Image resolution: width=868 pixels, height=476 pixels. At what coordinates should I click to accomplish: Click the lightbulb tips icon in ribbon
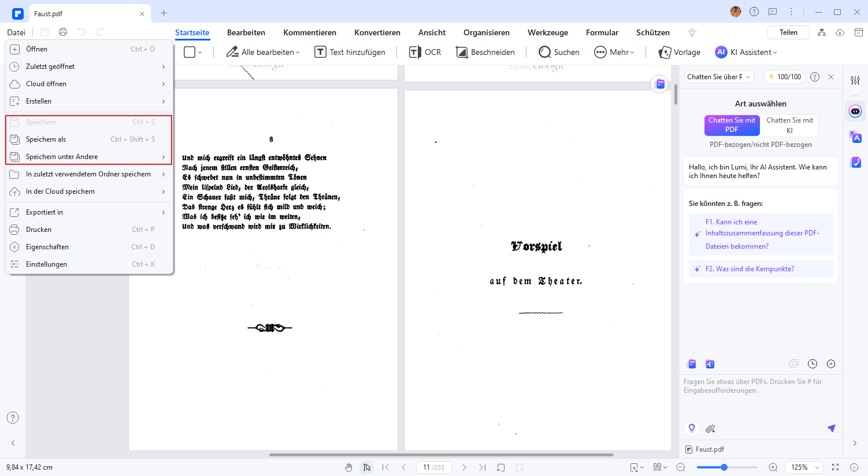tap(692, 32)
